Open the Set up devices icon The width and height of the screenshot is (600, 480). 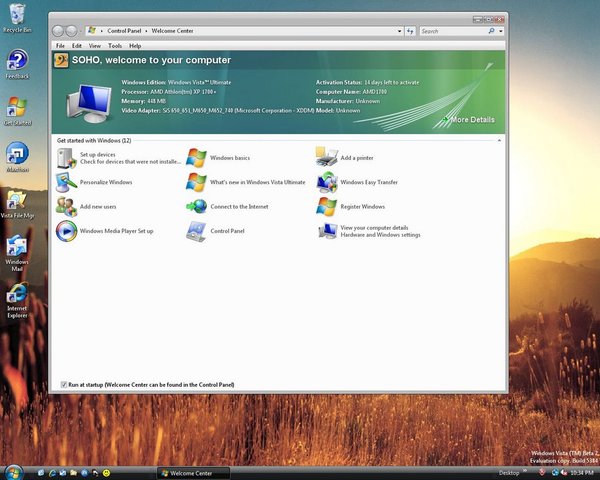click(67, 158)
